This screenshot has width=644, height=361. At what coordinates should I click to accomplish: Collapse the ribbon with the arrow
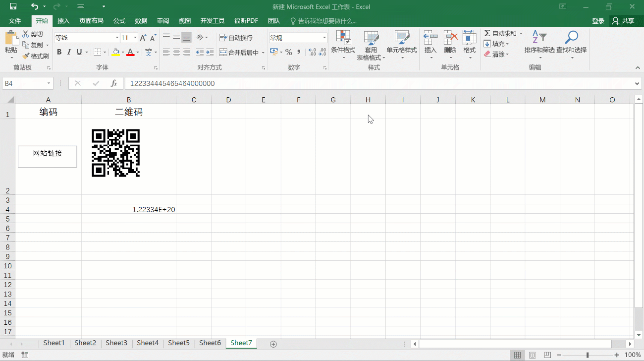point(637,67)
